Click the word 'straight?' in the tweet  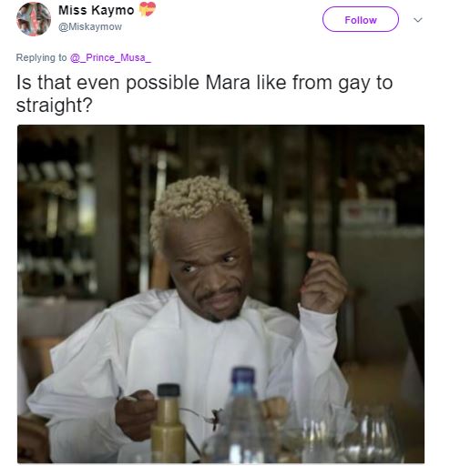(x=54, y=106)
